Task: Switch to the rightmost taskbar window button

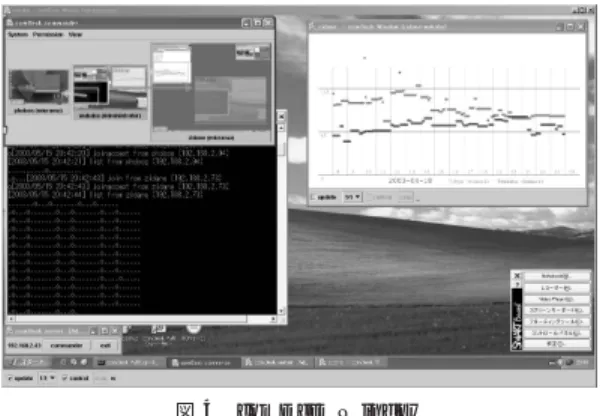Action: click(351, 362)
